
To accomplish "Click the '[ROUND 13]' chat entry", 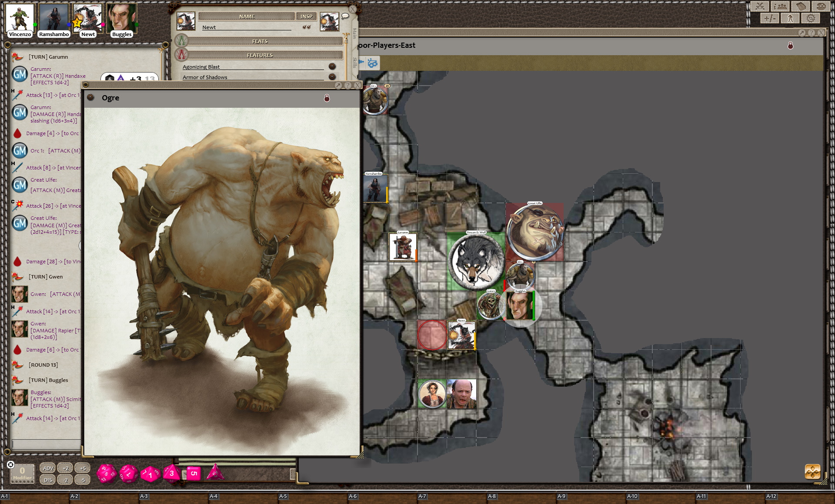I will 43,365.
